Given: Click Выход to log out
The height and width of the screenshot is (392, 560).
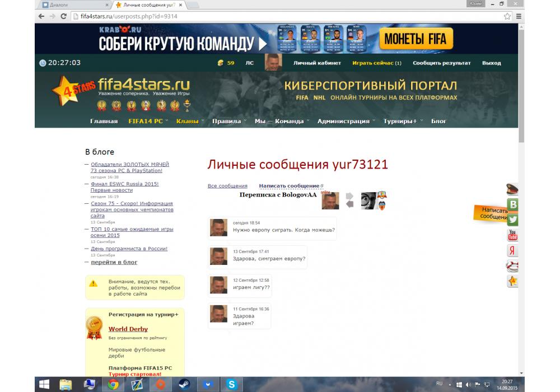Looking at the screenshot, I should [492, 63].
